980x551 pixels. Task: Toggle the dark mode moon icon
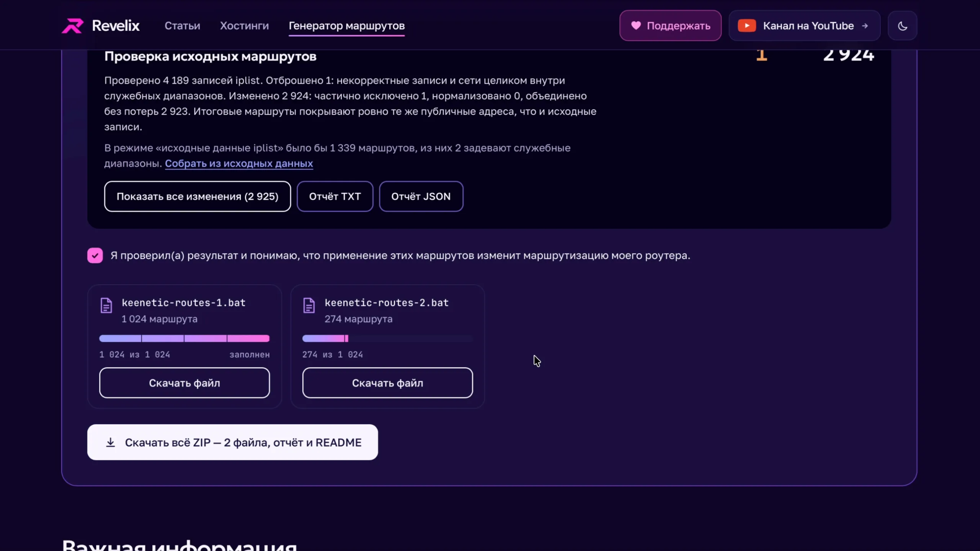[902, 26]
